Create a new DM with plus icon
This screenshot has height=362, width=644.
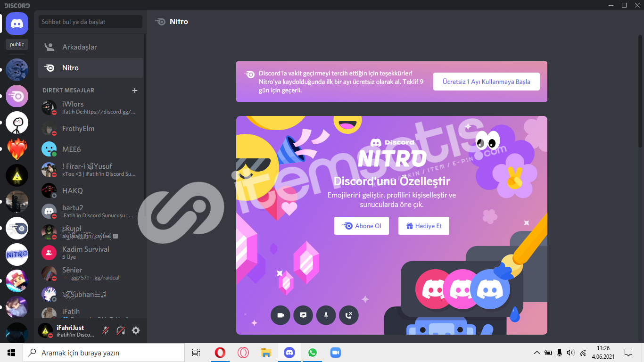135,90
